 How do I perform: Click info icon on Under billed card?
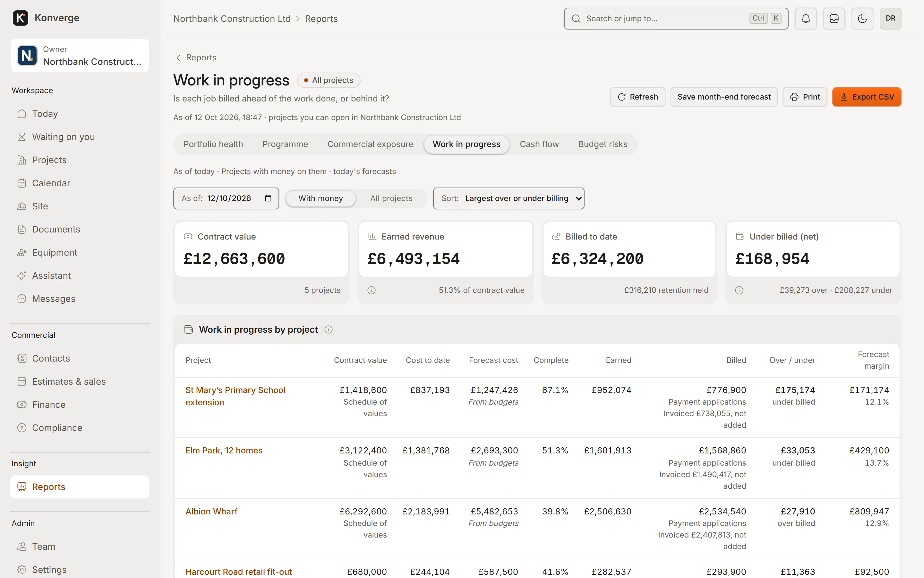click(739, 290)
